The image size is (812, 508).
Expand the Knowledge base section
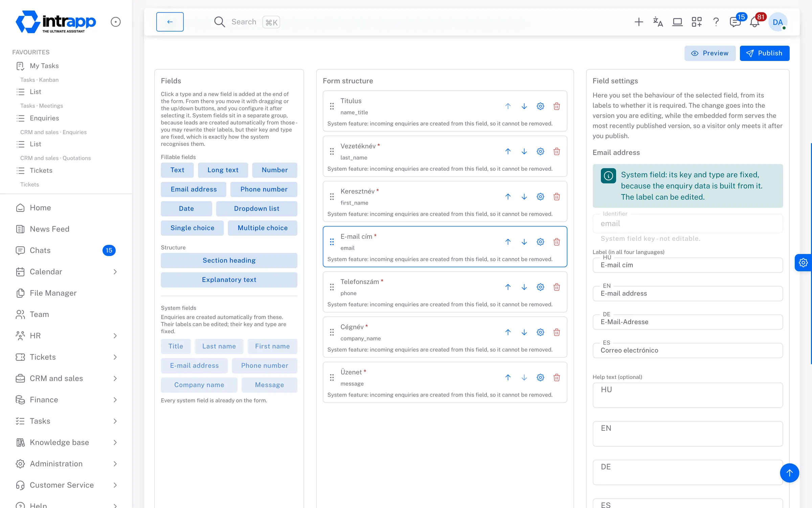coord(115,442)
